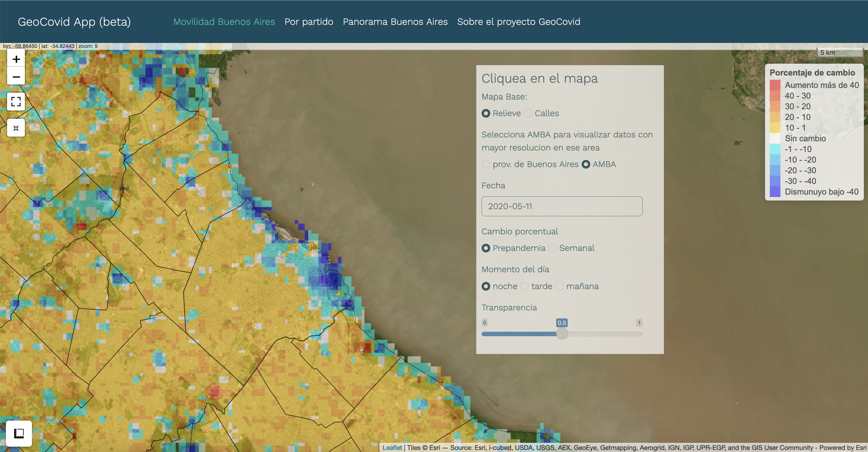Open the Leaflet attribution link

[392, 447]
